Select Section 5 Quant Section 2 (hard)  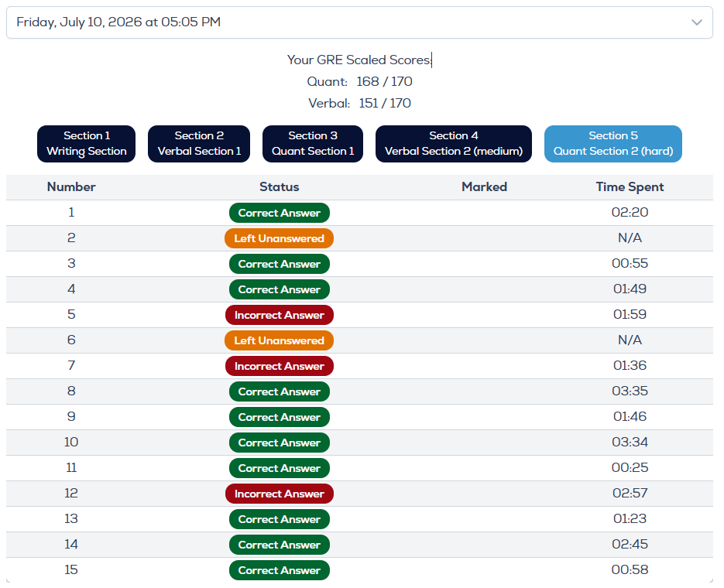pyautogui.click(x=613, y=143)
